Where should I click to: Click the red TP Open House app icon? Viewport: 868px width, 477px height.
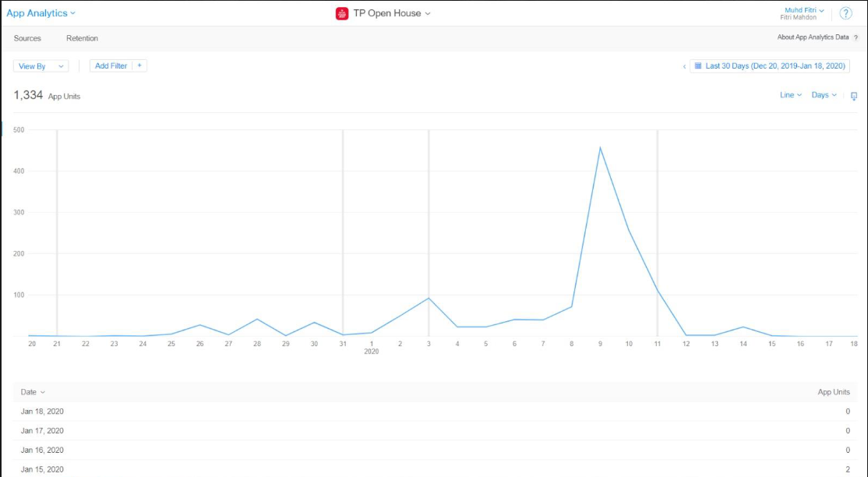[x=341, y=13]
